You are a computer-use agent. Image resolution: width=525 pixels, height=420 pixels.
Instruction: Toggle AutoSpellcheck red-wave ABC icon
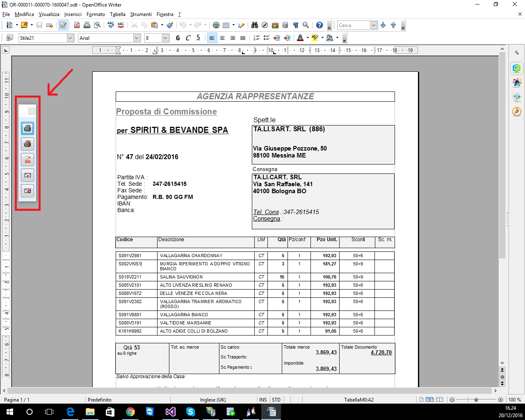[121, 25]
